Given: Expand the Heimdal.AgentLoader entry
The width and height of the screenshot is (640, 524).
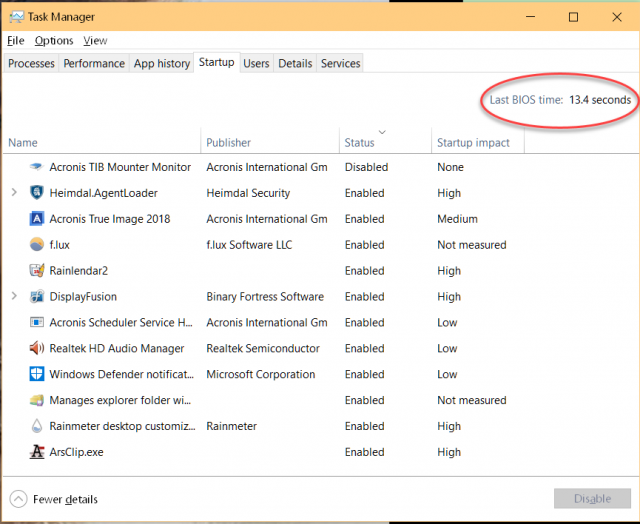Looking at the screenshot, I should 14,192.
